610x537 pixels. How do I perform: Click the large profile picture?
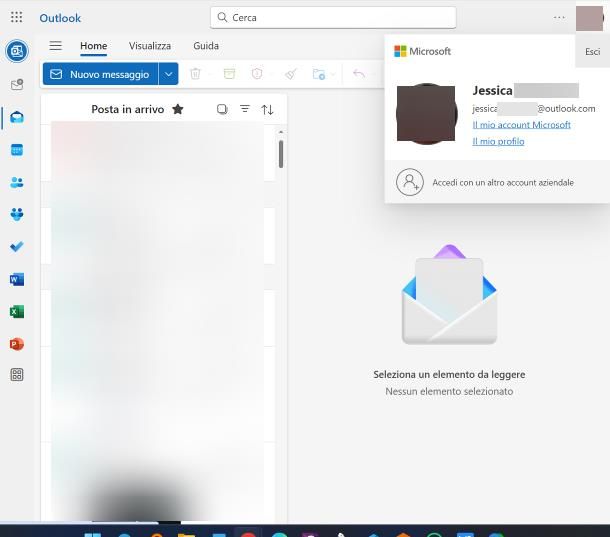pos(427,114)
